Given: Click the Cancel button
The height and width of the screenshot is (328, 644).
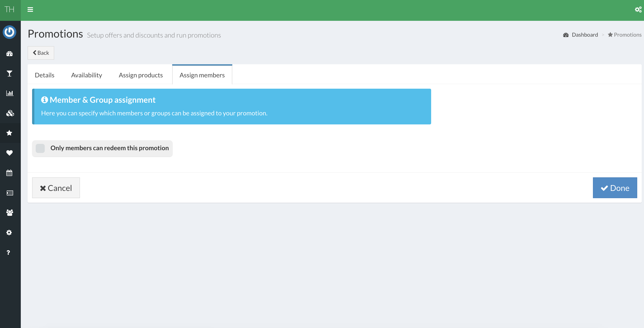Looking at the screenshot, I should (56, 188).
